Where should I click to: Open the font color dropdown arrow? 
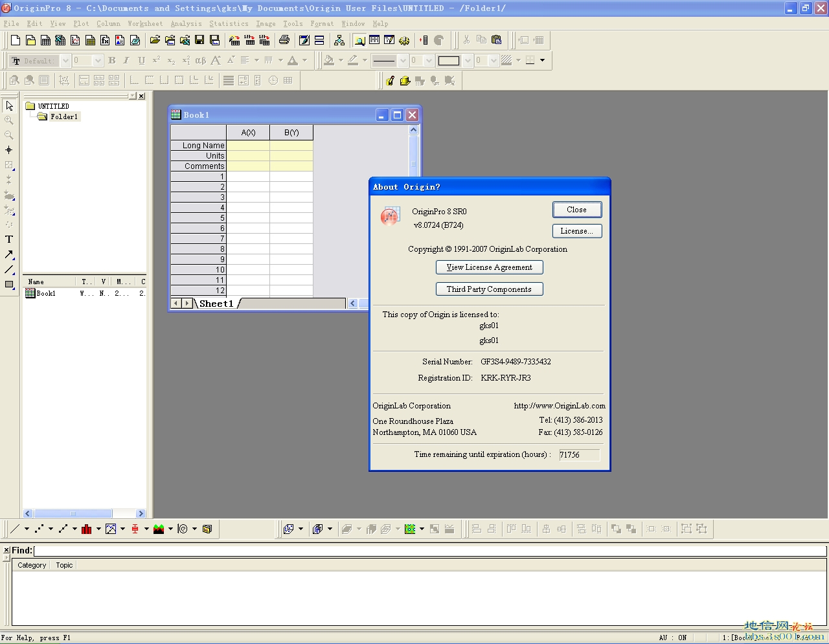point(304,61)
